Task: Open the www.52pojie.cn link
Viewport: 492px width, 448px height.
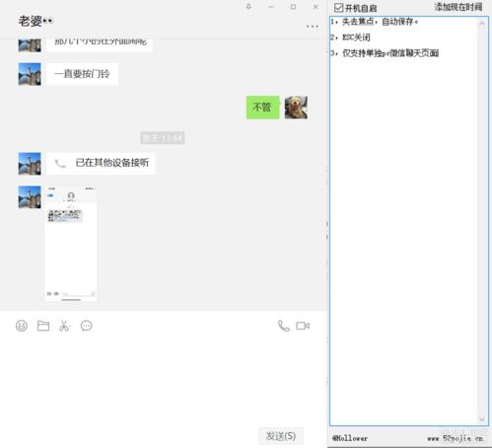Action: [456, 438]
